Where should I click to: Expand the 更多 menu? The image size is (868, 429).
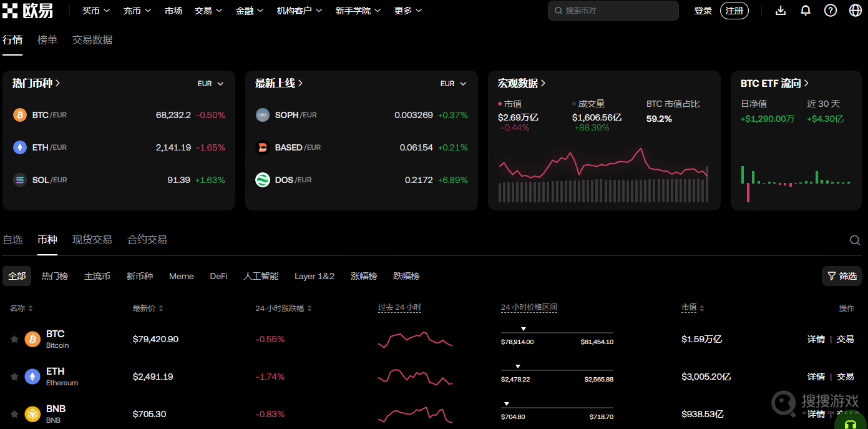[408, 11]
